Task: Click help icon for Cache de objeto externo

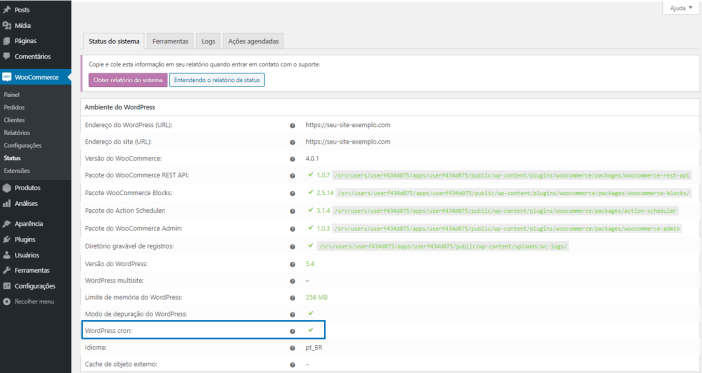Action: tap(292, 364)
